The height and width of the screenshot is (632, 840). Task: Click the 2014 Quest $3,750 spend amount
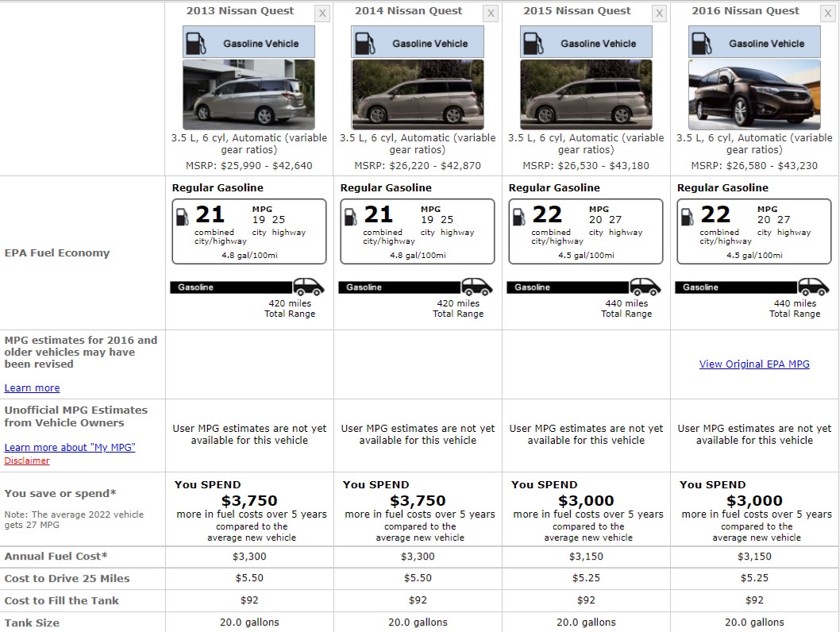click(418, 501)
